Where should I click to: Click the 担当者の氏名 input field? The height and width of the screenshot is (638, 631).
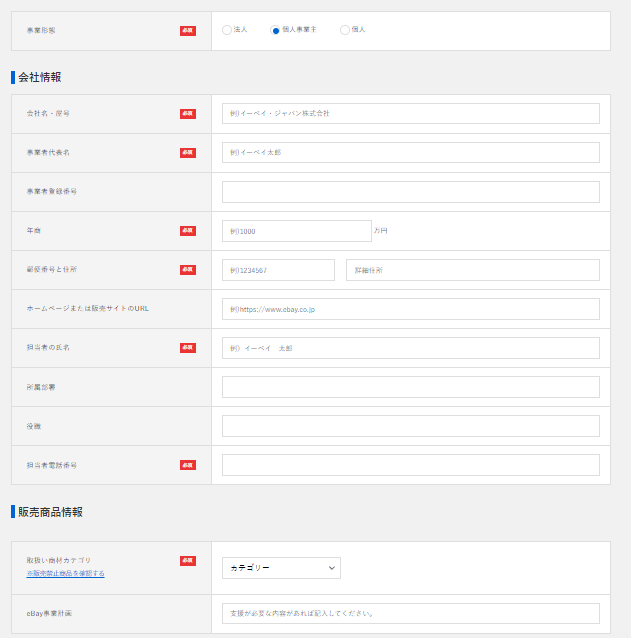(x=410, y=348)
